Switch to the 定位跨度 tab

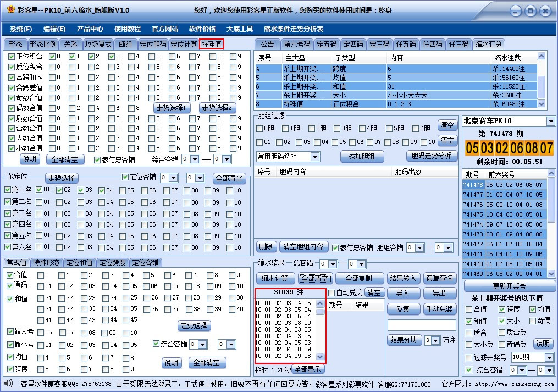(x=114, y=263)
